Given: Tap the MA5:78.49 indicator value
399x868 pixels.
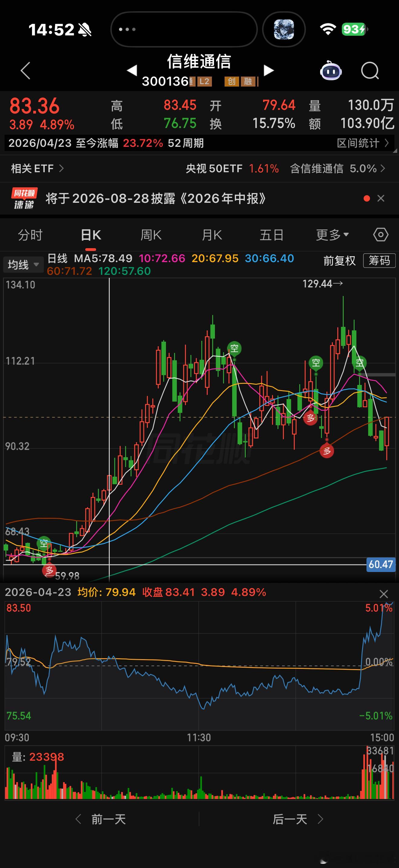Looking at the screenshot, I should [103, 258].
